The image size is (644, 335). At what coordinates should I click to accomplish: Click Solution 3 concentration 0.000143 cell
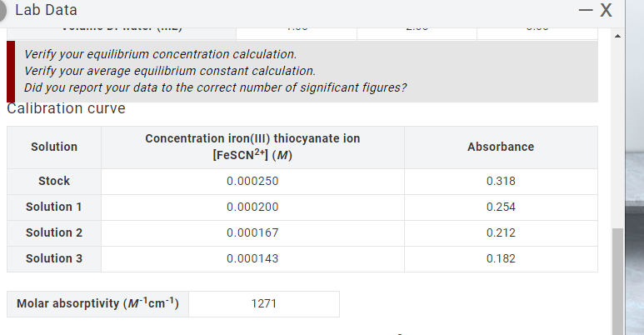click(x=252, y=259)
